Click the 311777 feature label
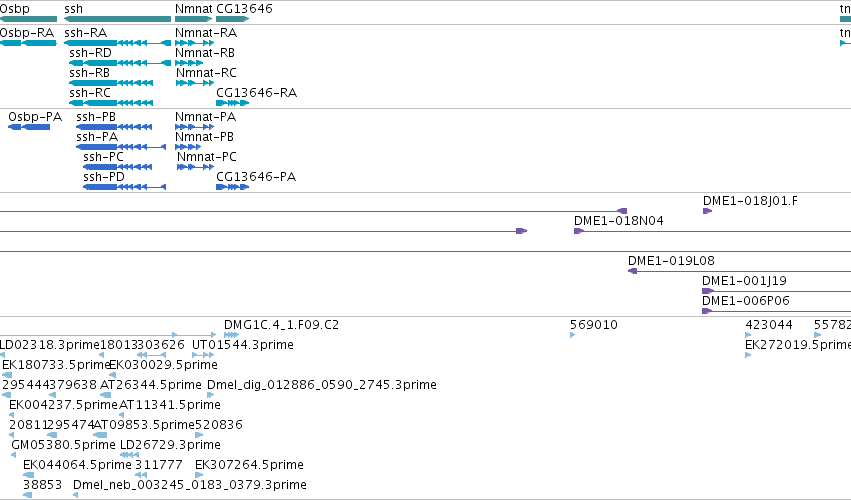 coord(158,465)
